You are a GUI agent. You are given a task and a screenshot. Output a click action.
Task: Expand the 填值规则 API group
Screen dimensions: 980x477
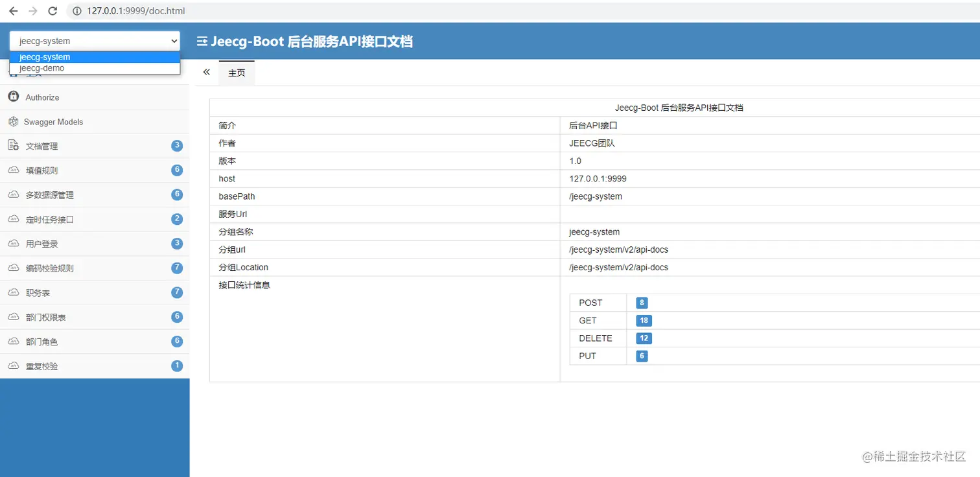click(95, 170)
